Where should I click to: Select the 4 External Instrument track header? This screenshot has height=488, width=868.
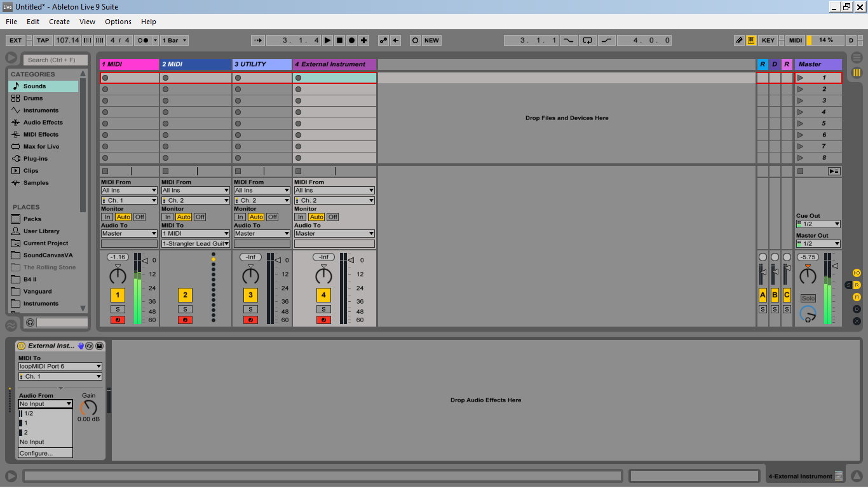pos(334,64)
